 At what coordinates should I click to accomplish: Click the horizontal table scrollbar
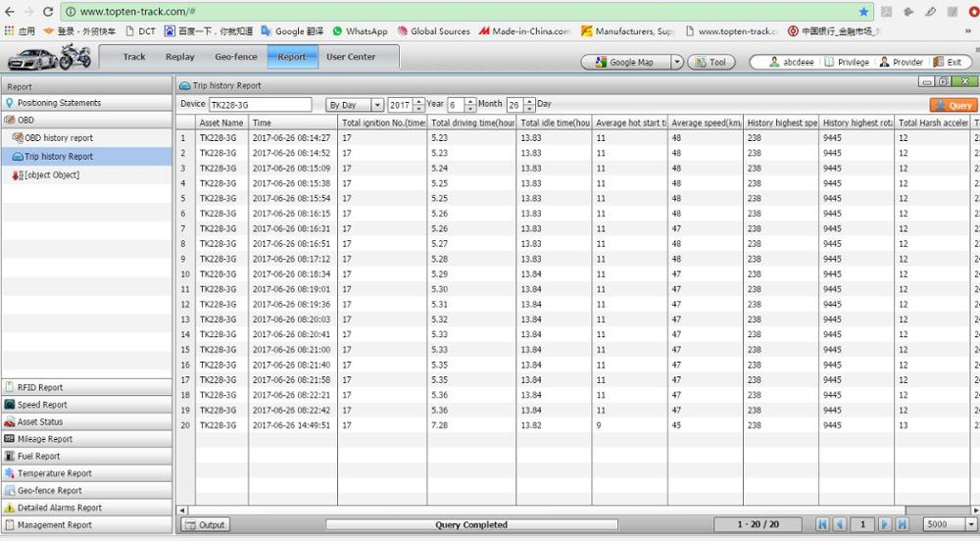578,510
